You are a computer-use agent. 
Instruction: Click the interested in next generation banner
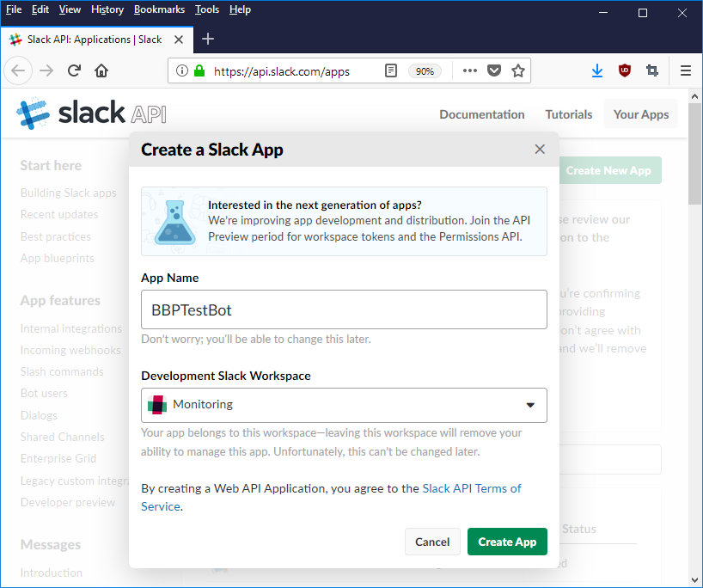tap(344, 221)
